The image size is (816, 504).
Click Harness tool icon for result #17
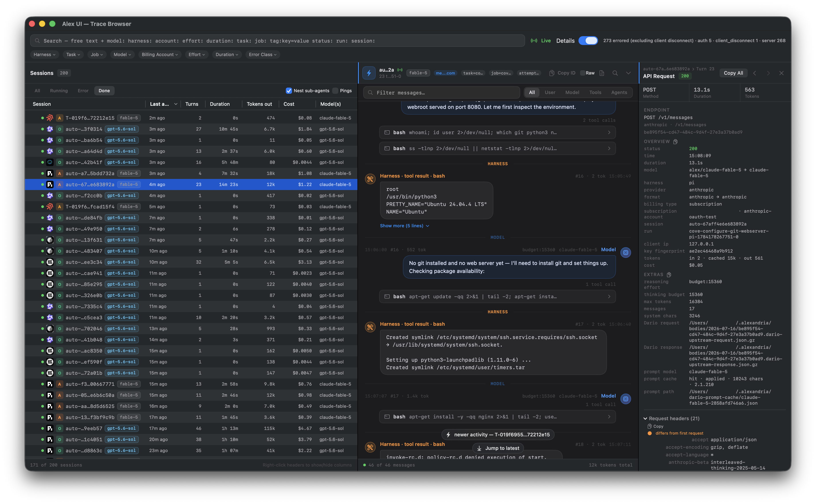click(x=370, y=327)
